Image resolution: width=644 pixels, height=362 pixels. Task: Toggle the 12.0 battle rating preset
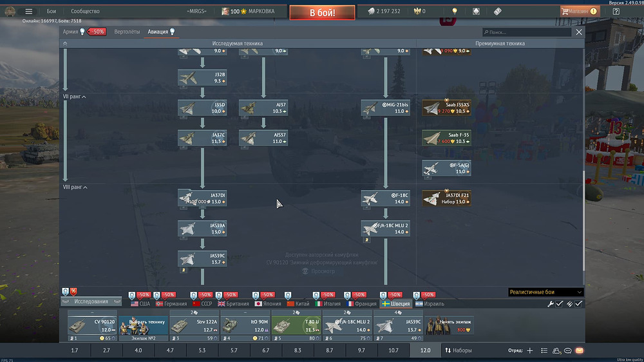[426, 350]
